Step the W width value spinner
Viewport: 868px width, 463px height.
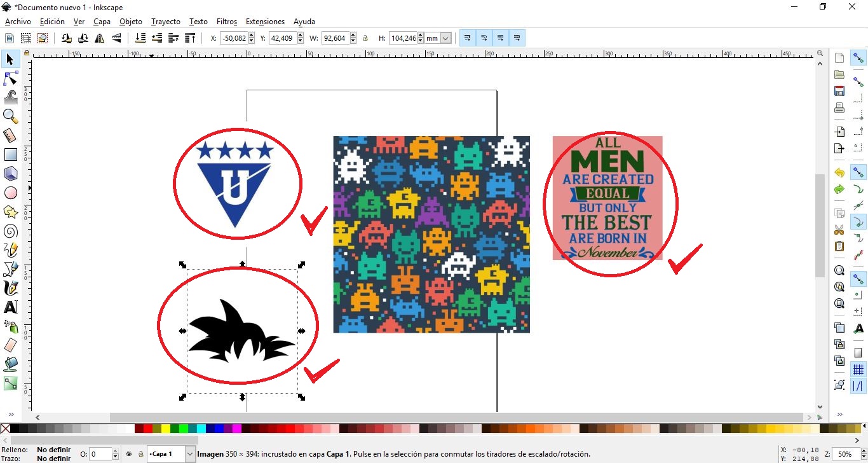click(x=353, y=38)
